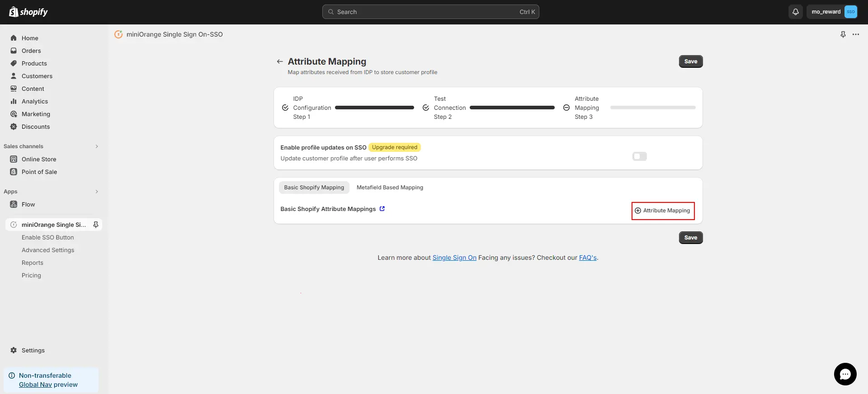Open Reports submenu item
868x394 pixels.
(33, 263)
